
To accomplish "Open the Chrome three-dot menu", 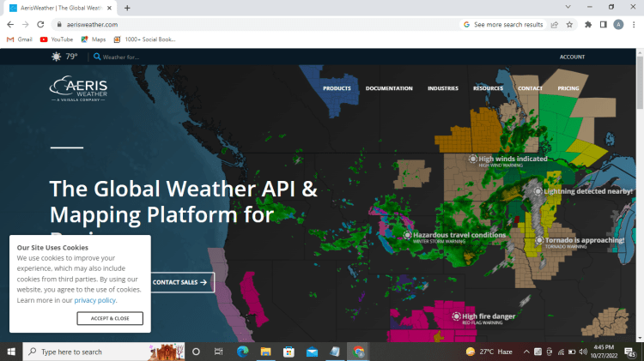I will [x=634, y=25].
